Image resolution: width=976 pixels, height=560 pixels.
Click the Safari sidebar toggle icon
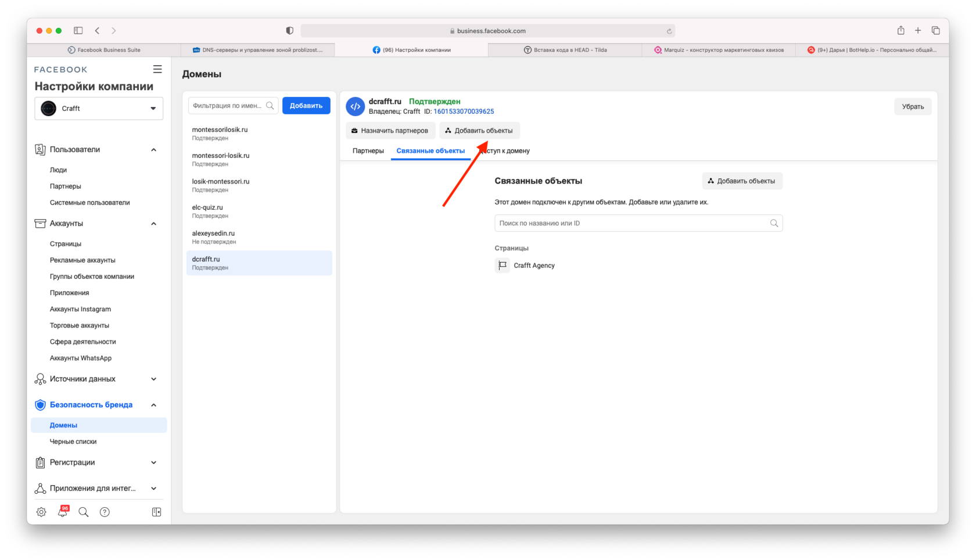point(78,31)
